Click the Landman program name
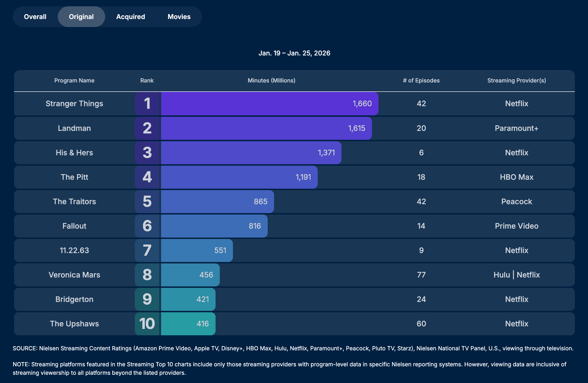 tap(74, 128)
